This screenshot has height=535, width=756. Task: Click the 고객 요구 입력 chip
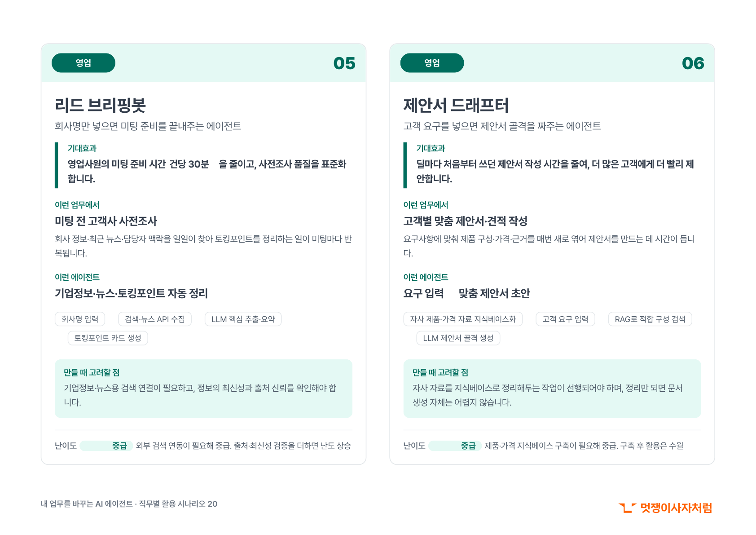pyautogui.click(x=565, y=319)
